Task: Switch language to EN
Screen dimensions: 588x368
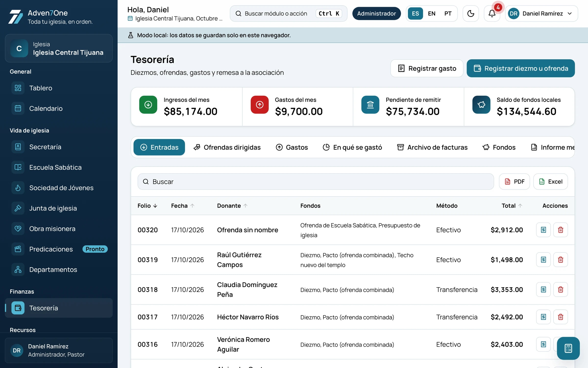Action: (432, 13)
